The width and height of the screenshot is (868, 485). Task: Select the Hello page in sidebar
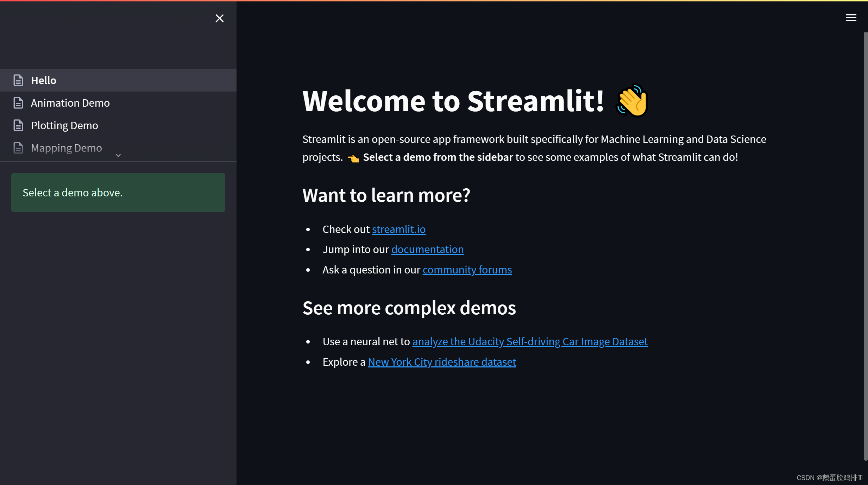118,80
